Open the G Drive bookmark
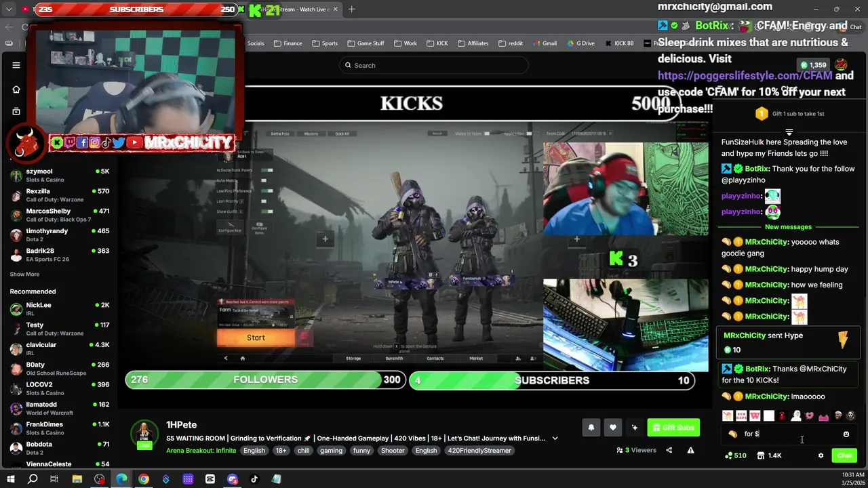Viewport: 868px width, 488px height. (580, 43)
